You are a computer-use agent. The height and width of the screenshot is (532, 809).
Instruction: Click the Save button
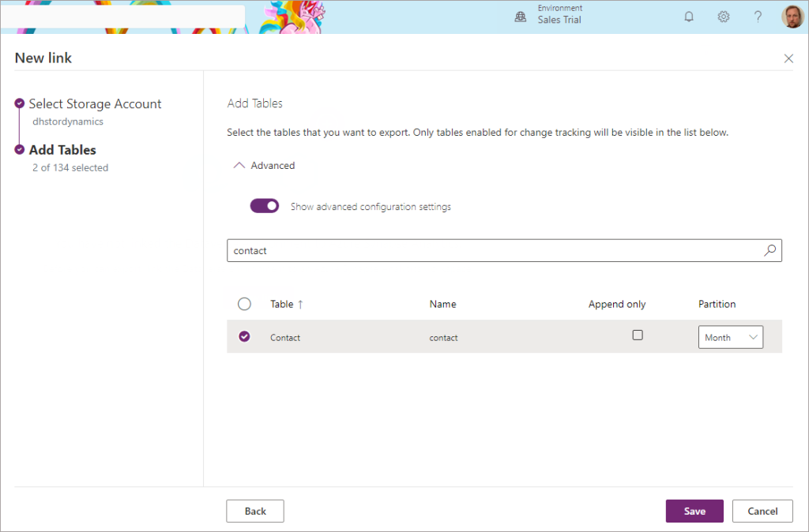(x=694, y=511)
